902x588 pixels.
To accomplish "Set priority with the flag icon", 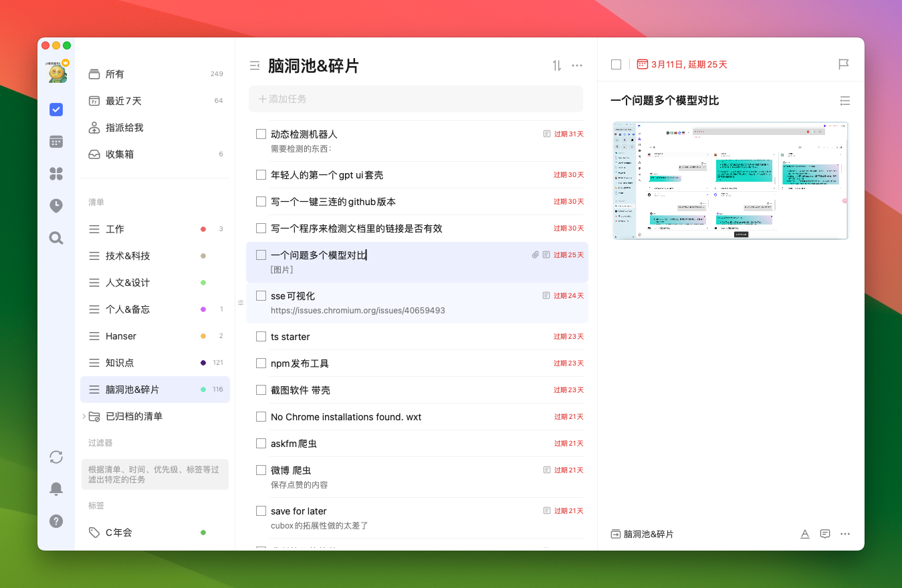I will point(844,64).
